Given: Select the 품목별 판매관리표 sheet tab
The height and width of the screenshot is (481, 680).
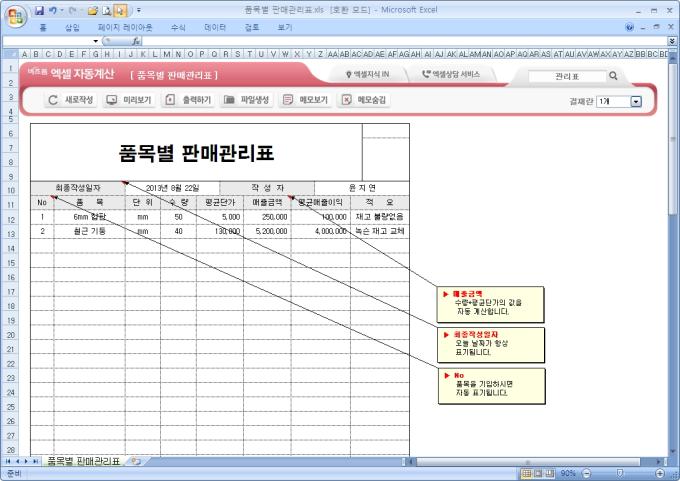Looking at the screenshot, I should [83, 461].
